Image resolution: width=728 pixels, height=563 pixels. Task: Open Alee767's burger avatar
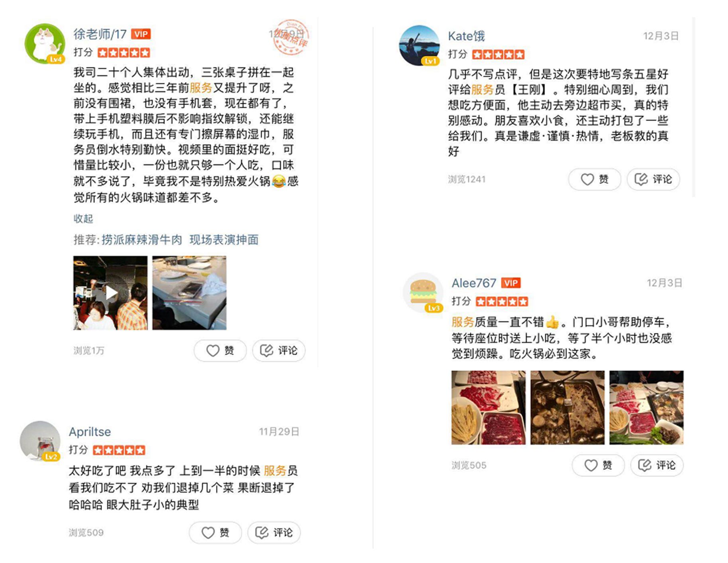click(423, 293)
